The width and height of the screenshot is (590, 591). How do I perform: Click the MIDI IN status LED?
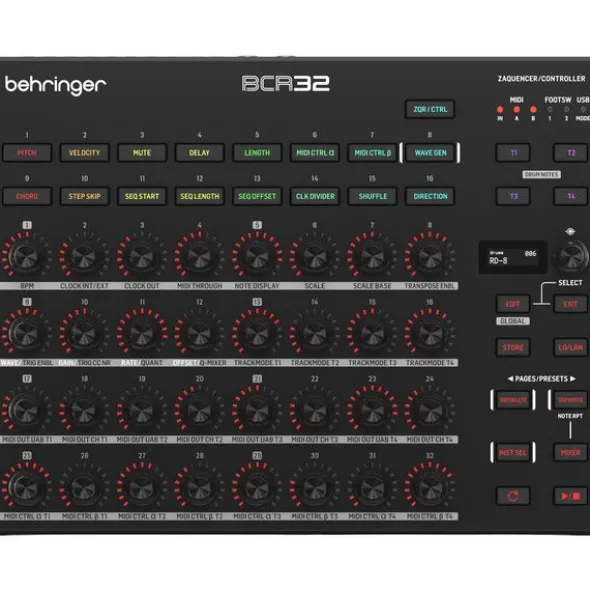tap(500, 110)
